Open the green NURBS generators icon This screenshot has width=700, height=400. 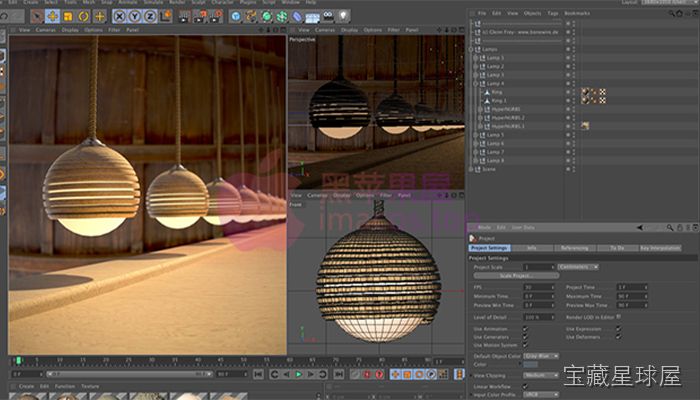(267, 17)
